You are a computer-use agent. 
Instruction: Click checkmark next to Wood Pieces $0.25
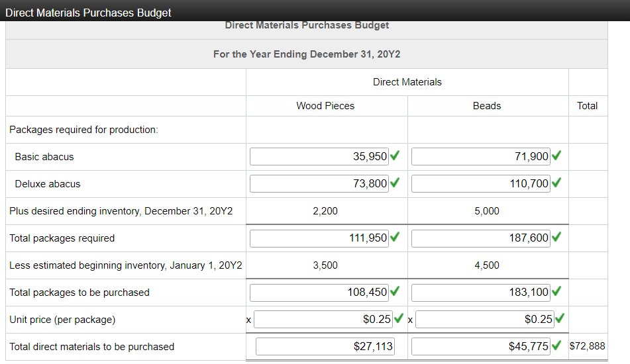(399, 318)
